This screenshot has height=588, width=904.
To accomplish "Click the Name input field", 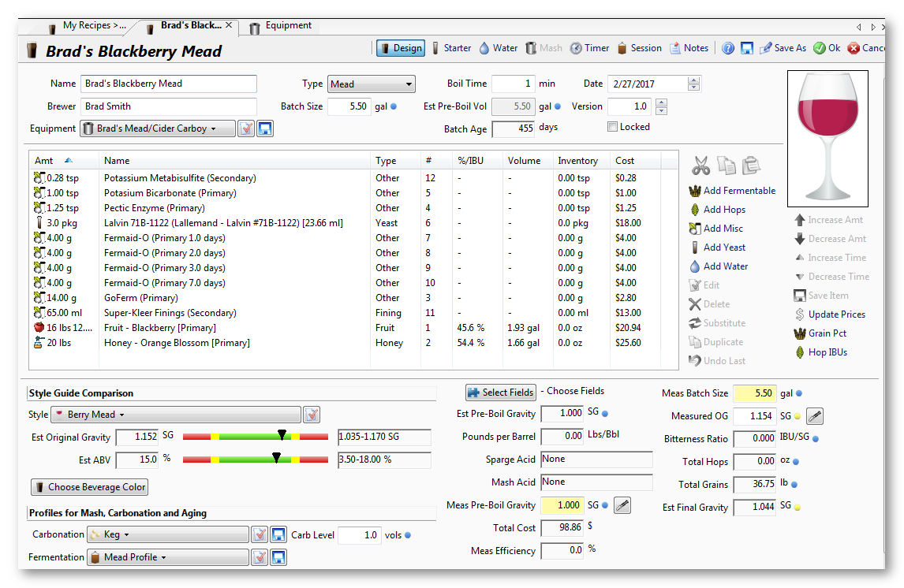I will click(168, 84).
